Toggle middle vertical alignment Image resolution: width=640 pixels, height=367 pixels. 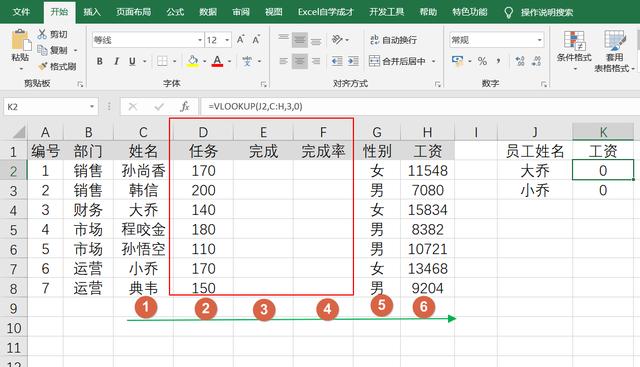(x=300, y=40)
